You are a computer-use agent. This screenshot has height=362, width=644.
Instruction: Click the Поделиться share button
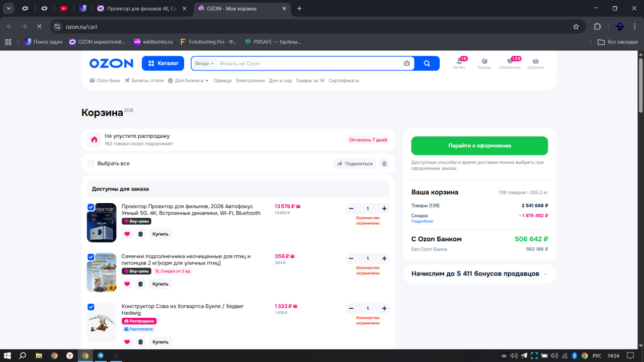(x=355, y=163)
